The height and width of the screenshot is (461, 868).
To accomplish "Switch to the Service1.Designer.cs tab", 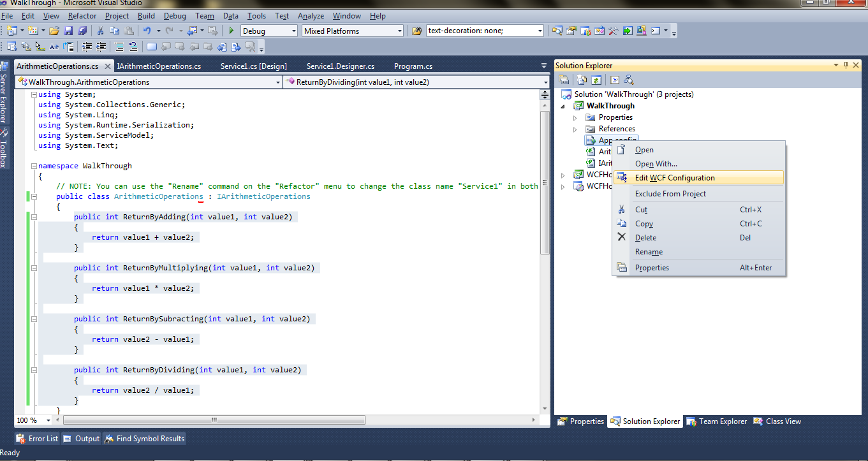I will [341, 66].
